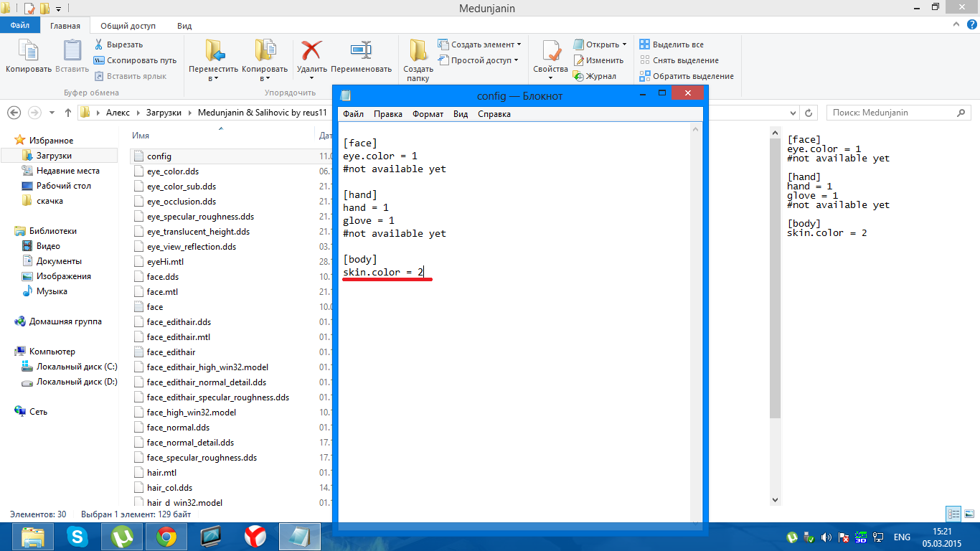The width and height of the screenshot is (980, 551).
Task: Click Clear selection (Снять выделение)
Action: tap(679, 60)
